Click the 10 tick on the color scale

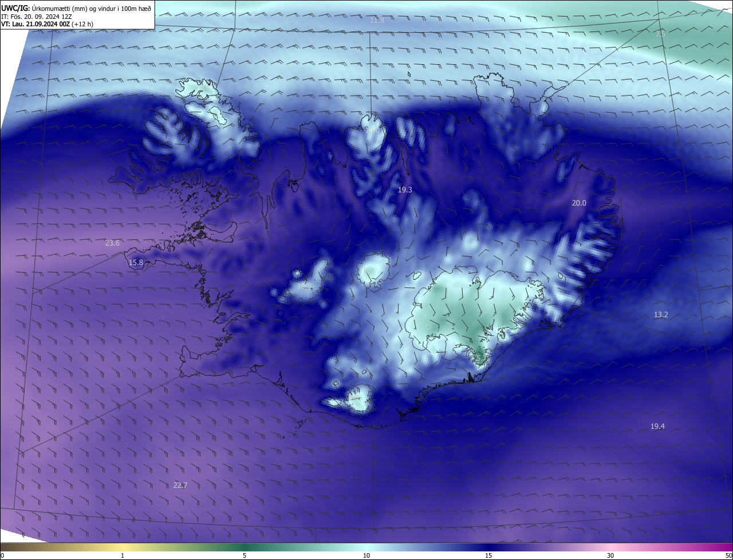pos(366,555)
